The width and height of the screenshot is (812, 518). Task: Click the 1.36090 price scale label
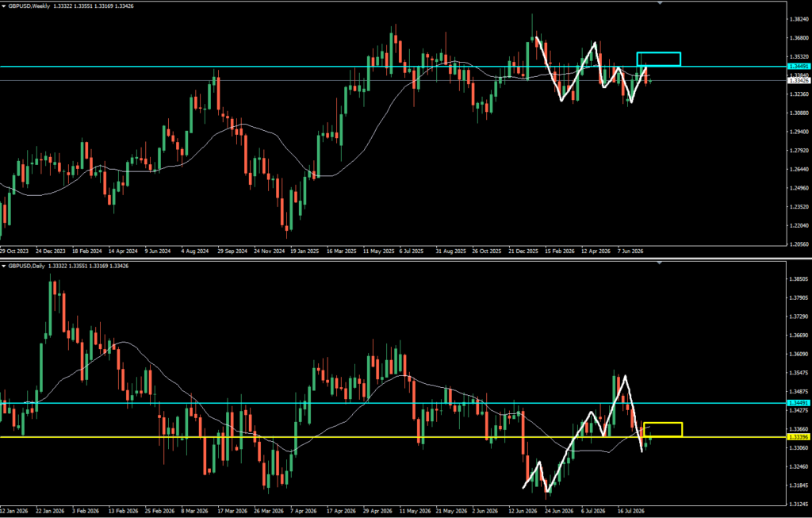click(800, 355)
